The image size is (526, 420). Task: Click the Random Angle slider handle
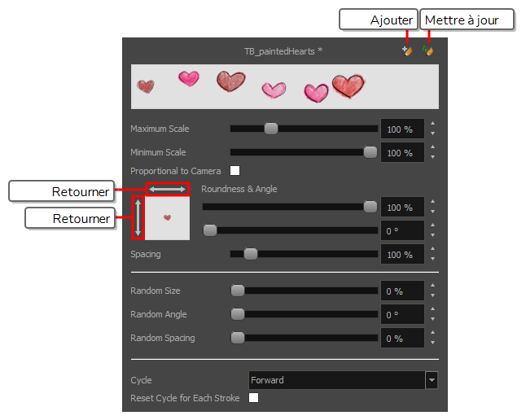click(238, 314)
